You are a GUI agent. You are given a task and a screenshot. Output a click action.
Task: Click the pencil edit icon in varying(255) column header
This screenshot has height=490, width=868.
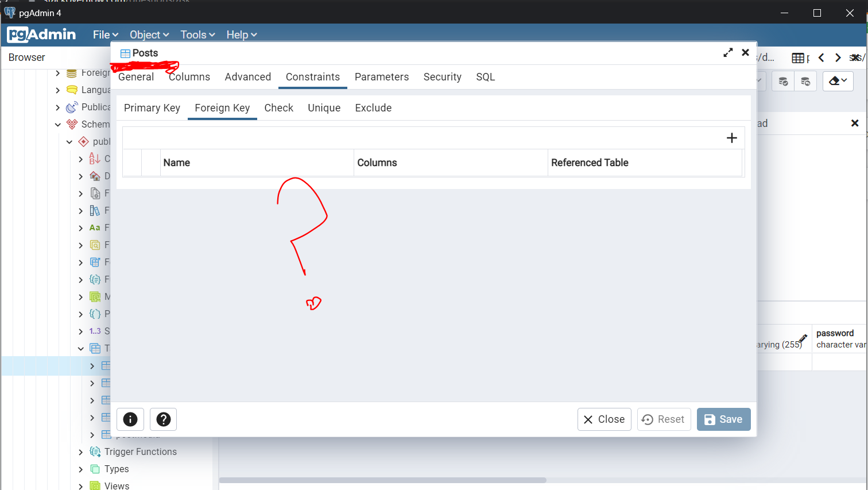(x=803, y=338)
